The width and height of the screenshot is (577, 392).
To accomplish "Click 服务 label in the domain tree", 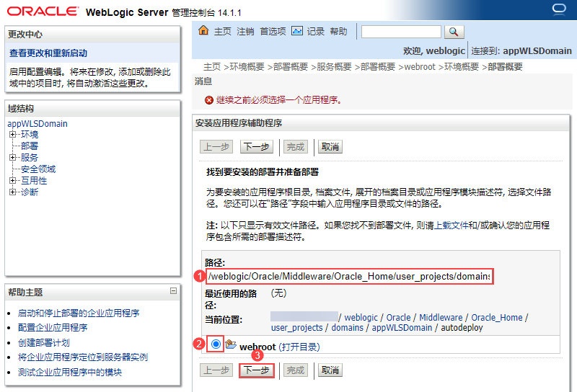I will point(30,157).
